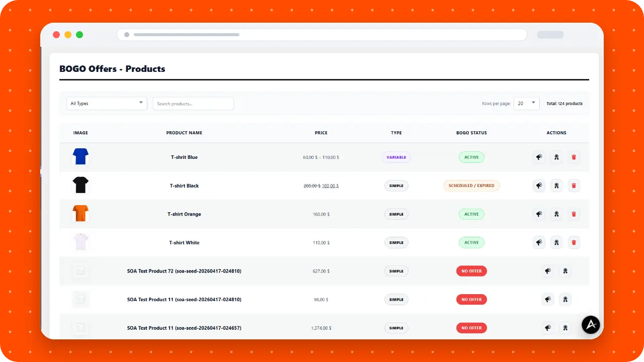Open the round floating A logo button
Screen dimensions: 644x362
point(591,325)
